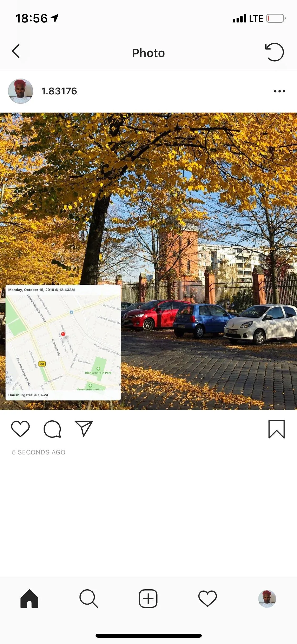
Task: Open the 1.83176 username profile
Action: 59,91
